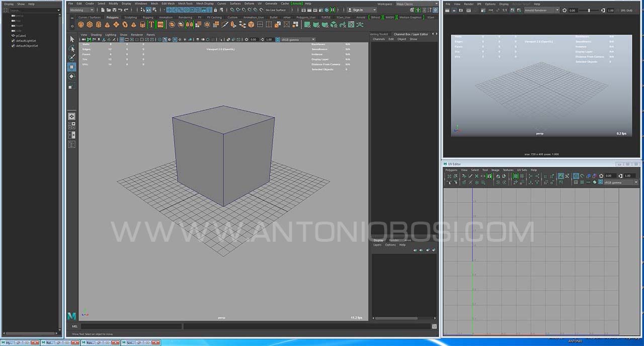Click the viewport gamma value field

[x=269, y=39]
